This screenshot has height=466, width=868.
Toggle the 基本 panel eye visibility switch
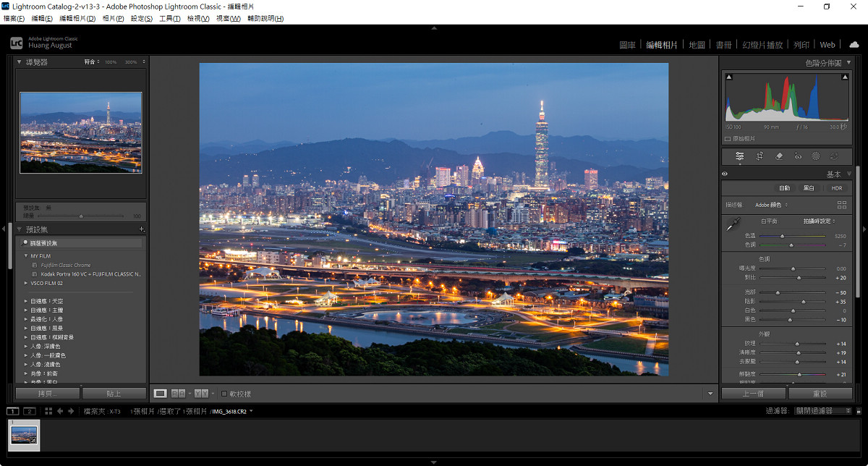point(725,174)
